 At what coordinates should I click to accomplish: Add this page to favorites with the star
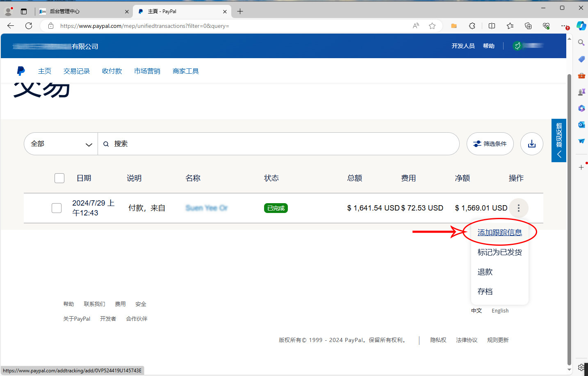(432, 26)
